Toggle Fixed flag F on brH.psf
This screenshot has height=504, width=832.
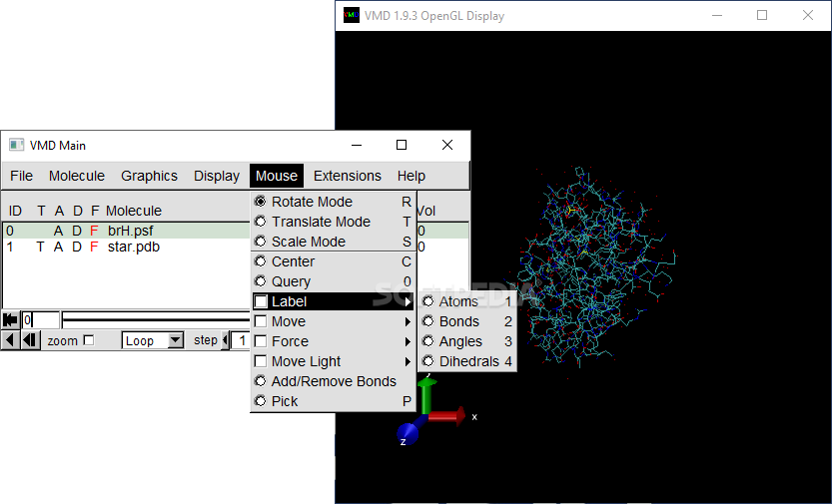tap(94, 231)
